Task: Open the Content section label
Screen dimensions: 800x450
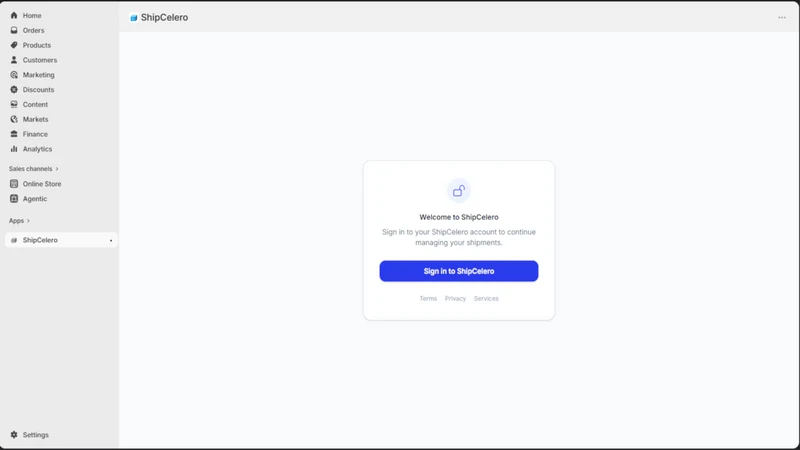Action: 35,104
